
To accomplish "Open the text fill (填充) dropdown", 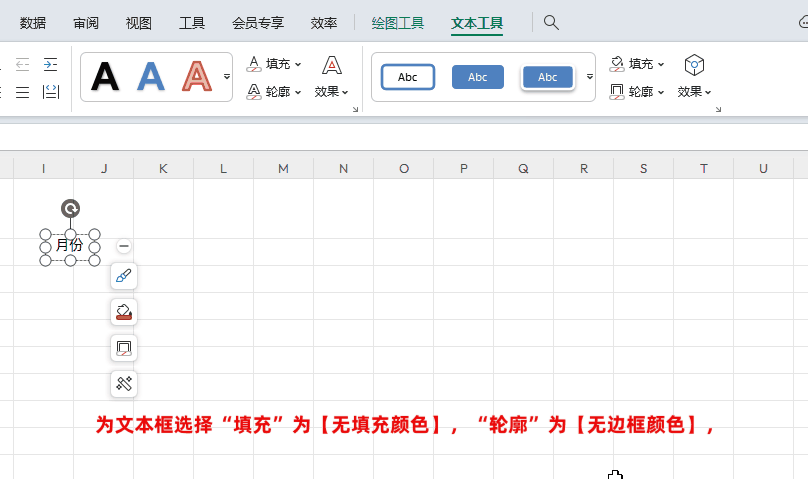I will coord(275,64).
